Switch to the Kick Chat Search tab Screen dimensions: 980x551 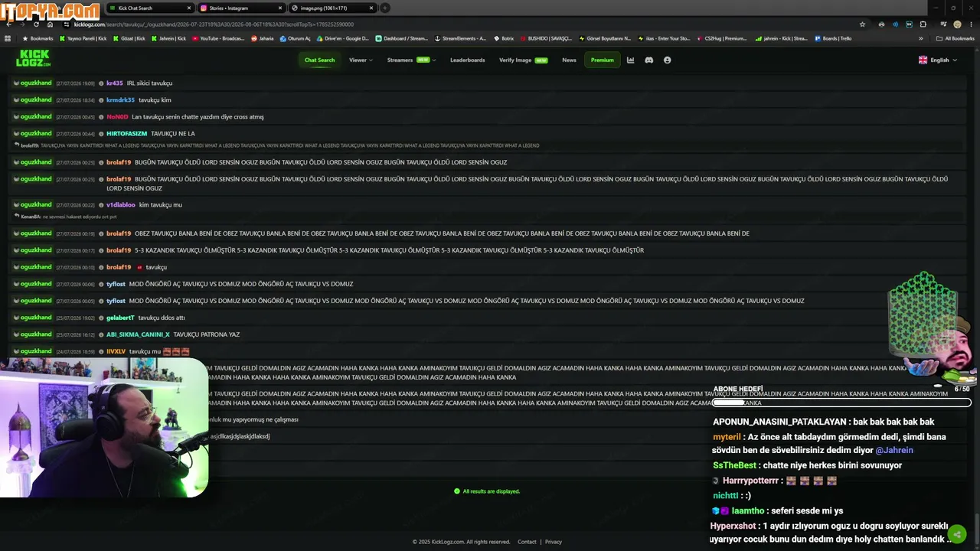[x=150, y=8]
